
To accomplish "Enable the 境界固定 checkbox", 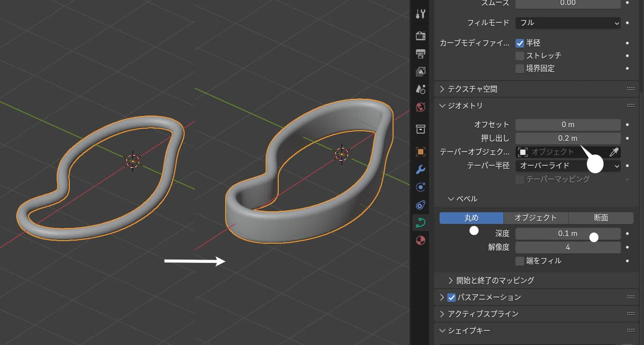I will (519, 68).
